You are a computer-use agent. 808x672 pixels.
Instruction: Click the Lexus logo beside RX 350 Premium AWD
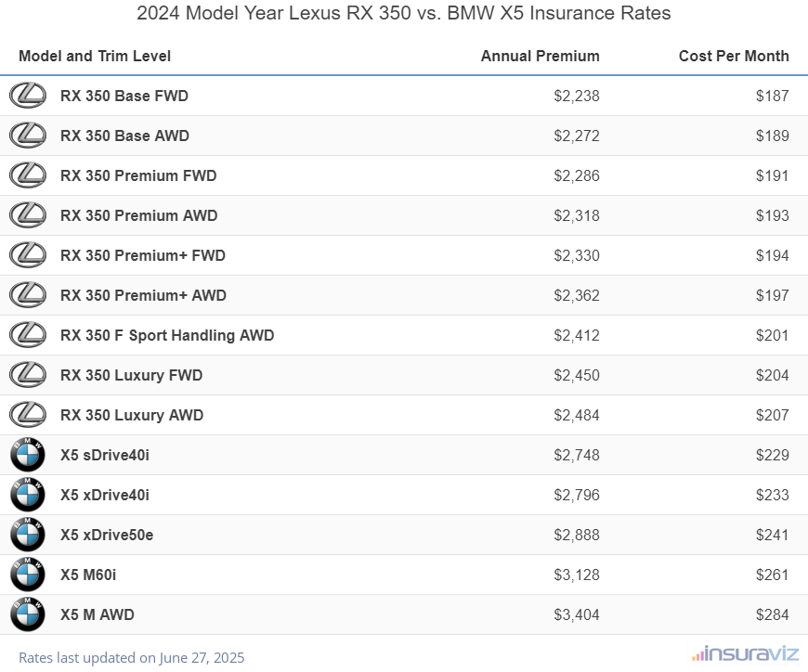pos(28,215)
